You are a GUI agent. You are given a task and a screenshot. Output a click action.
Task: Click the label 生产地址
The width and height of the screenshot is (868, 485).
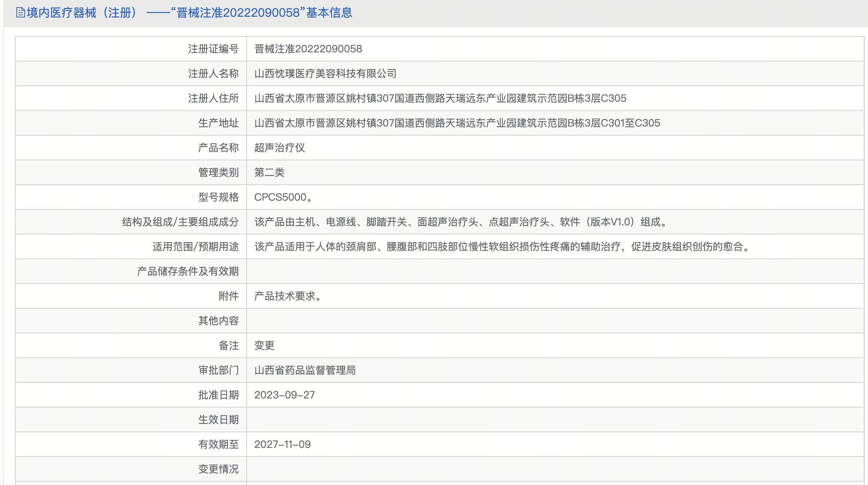[218, 123]
